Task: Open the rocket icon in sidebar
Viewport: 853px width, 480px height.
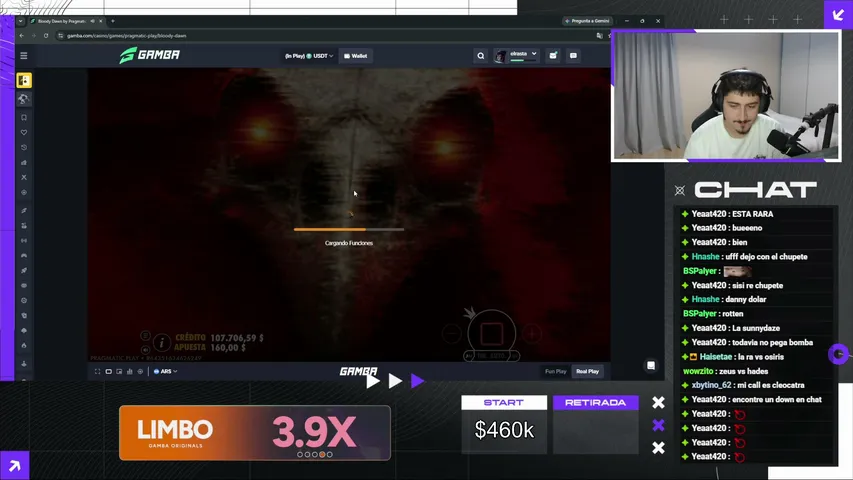Action: click(x=24, y=270)
